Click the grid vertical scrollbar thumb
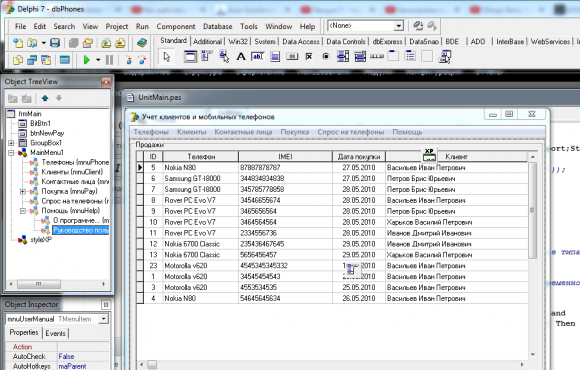This screenshot has width=580, height=370. click(x=532, y=210)
